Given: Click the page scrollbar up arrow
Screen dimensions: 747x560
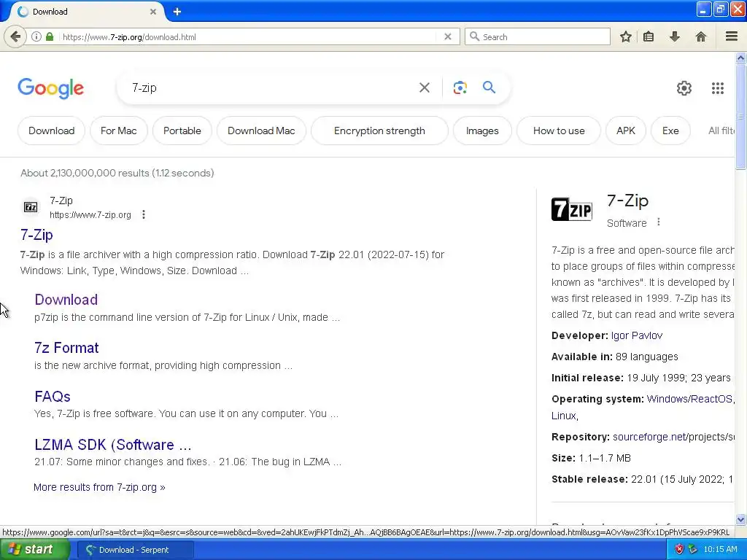Looking at the screenshot, I should coord(740,58).
